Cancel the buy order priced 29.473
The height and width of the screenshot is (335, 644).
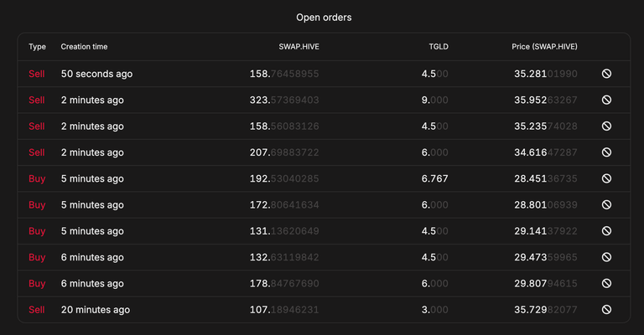click(606, 257)
